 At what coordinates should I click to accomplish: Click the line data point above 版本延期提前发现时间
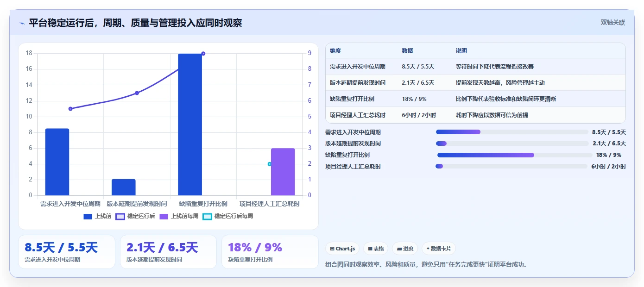pos(137,93)
